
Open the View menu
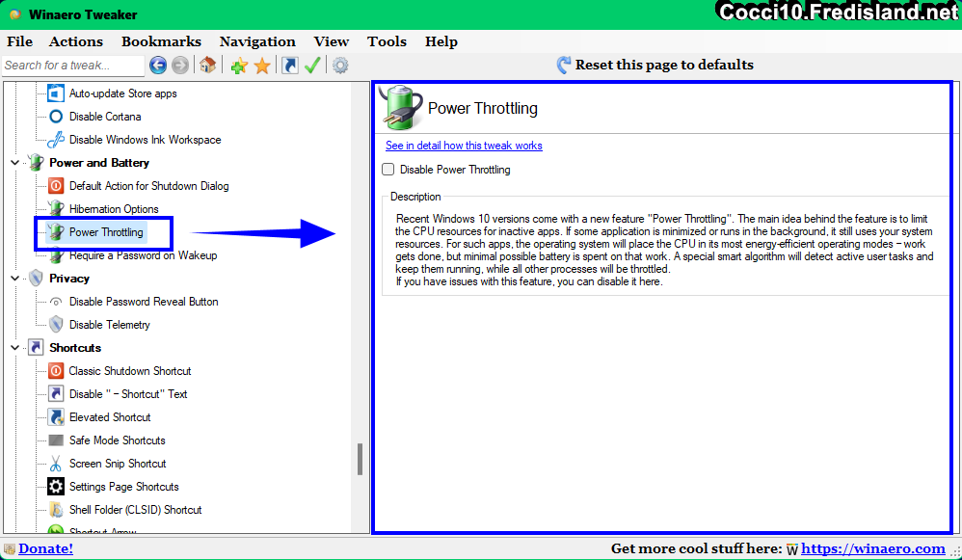point(332,41)
